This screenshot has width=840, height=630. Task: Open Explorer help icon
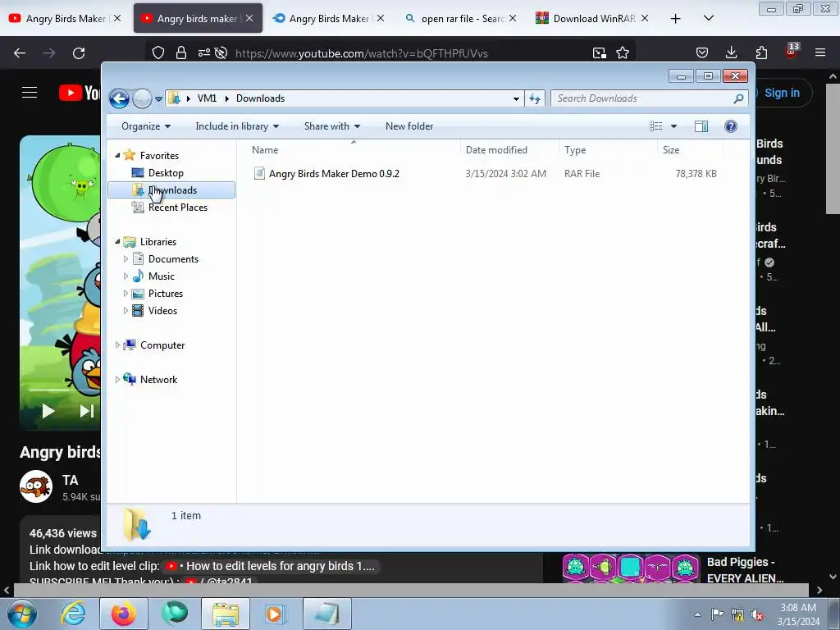click(x=730, y=126)
